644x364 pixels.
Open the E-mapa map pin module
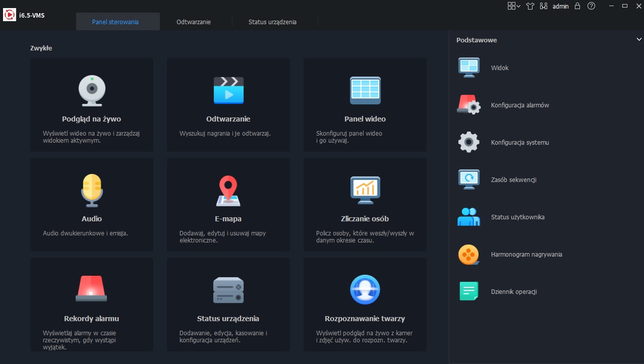click(x=228, y=205)
